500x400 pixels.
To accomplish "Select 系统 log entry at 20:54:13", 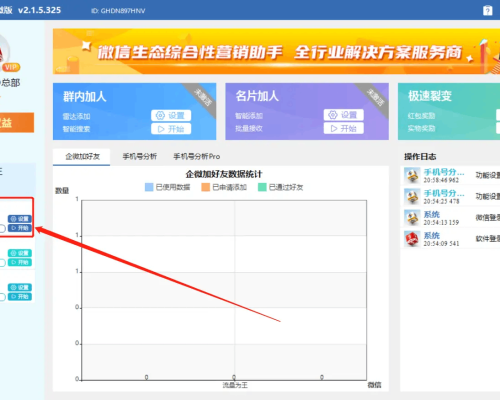I will 451,218.
